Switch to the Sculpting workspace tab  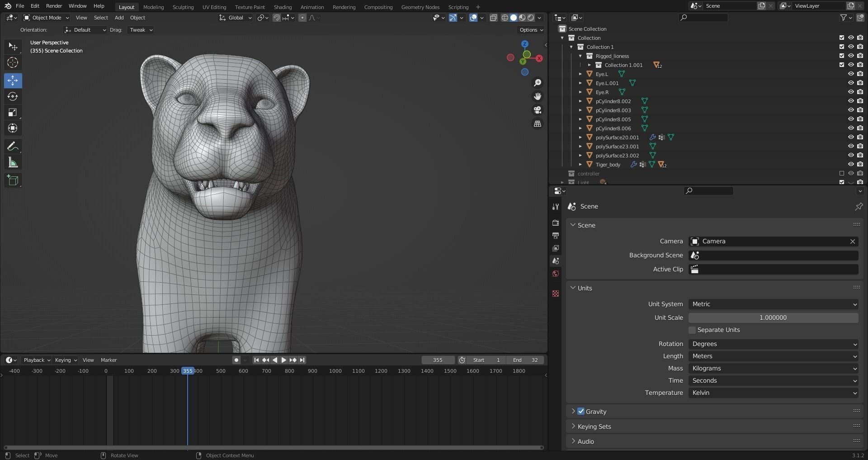[x=183, y=7]
